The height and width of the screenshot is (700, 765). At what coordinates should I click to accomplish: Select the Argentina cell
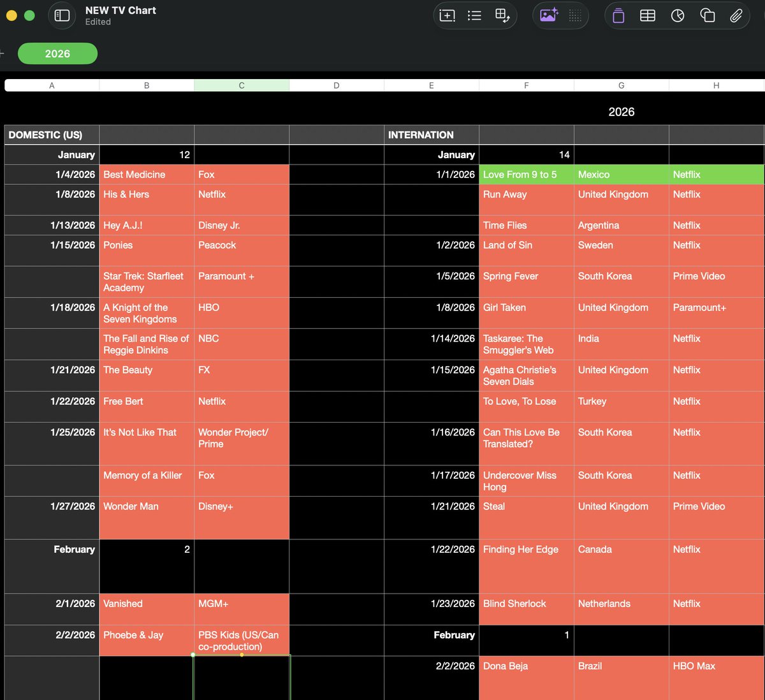point(622,225)
